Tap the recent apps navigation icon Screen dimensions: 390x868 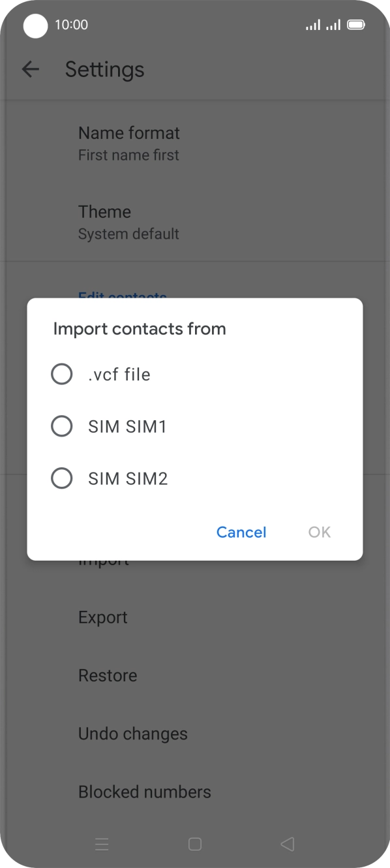(x=102, y=844)
